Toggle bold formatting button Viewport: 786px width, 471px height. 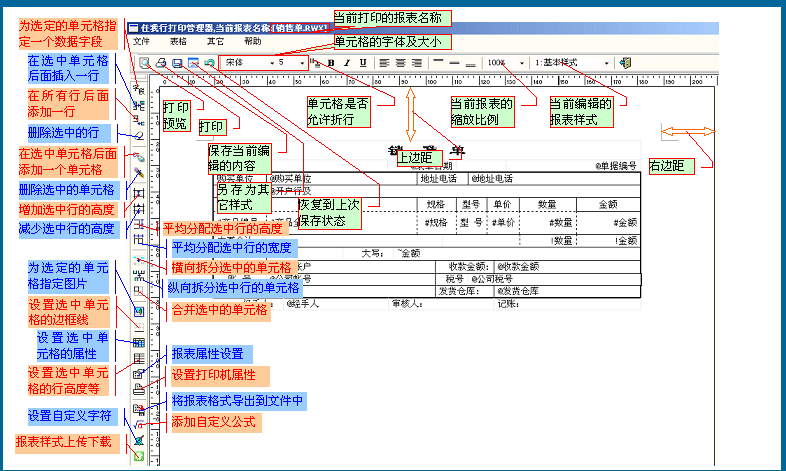(331, 63)
